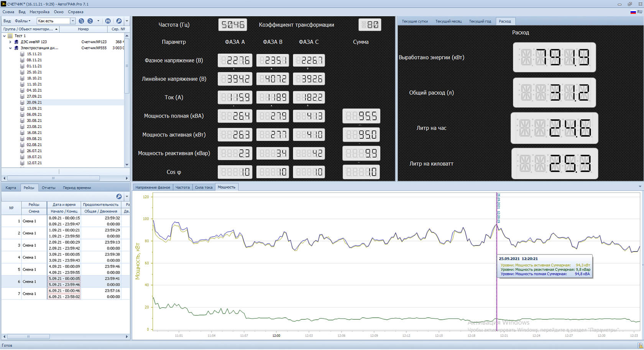Screen dimensions: 644x350
Task: Click the file icon beside 20.09.21
Action: [22, 102]
